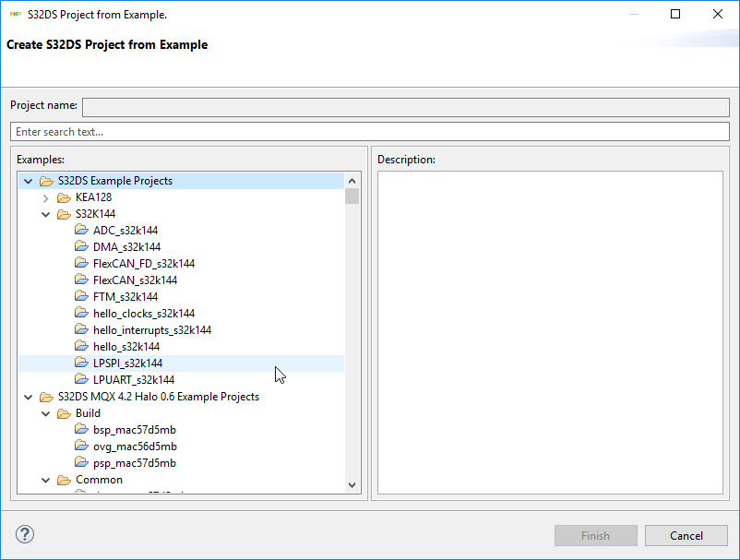
Task: Click the ADC_s32k144 folder icon
Action: click(x=81, y=230)
